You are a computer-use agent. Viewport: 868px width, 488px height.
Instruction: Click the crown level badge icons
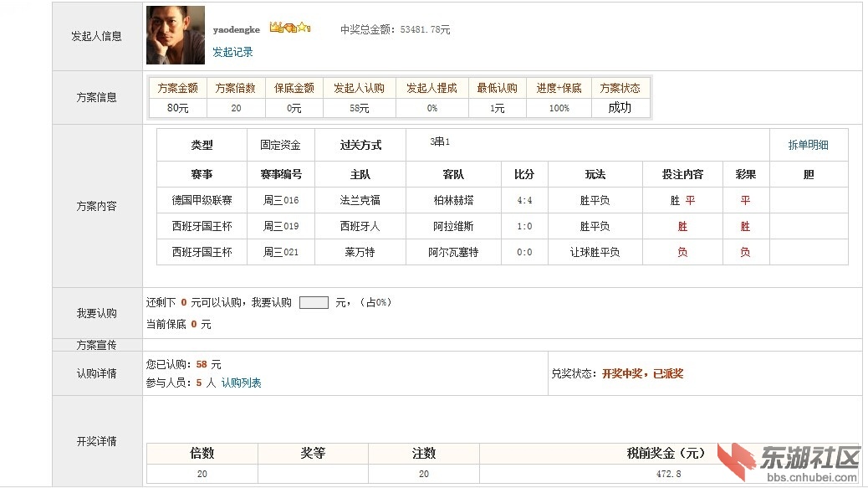tap(290, 27)
